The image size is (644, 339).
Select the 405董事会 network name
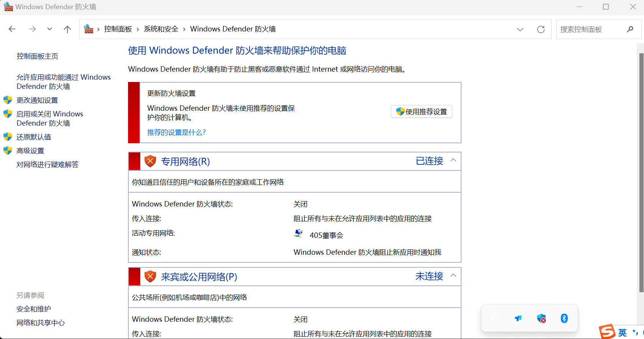327,235
